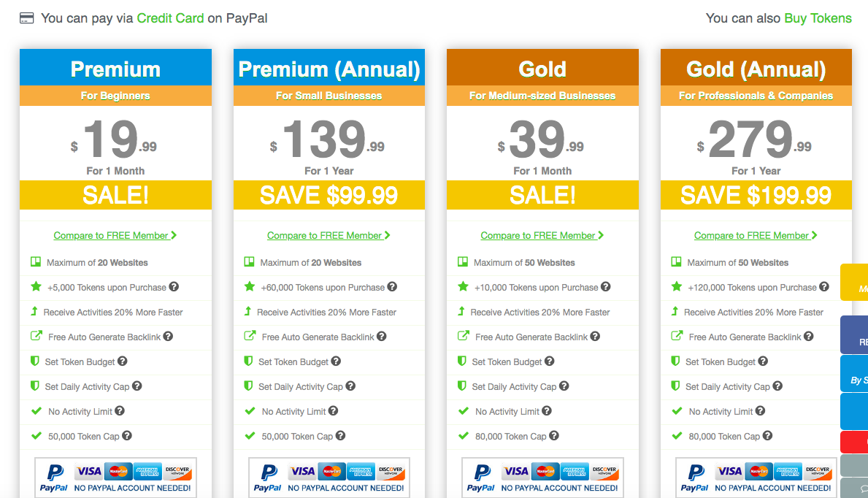Pay for Premium plan via PayPal button
The width and height of the screenshot is (868, 498).
click(x=115, y=478)
